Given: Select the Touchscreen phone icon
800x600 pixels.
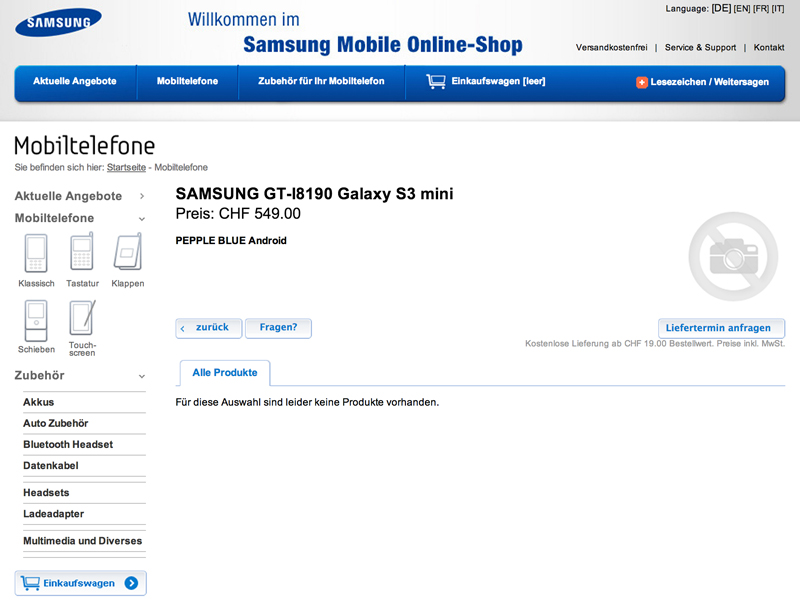Looking at the screenshot, I should [82, 319].
